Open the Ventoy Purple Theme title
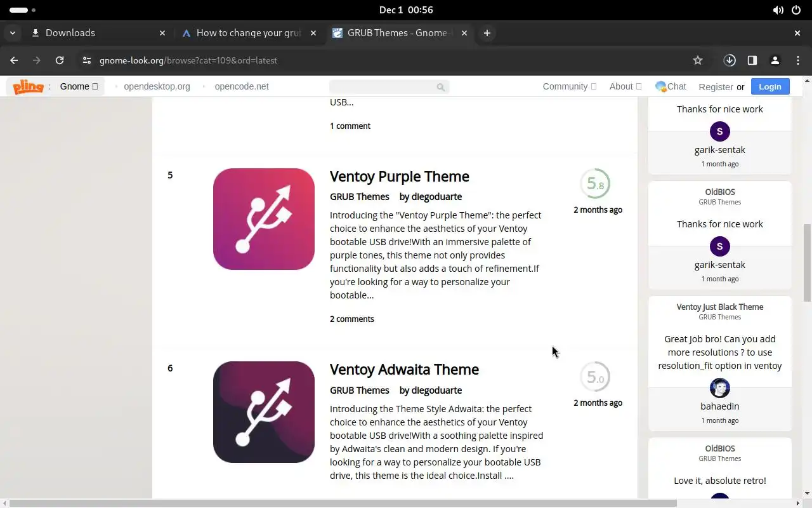Viewport: 812px width, 508px height. pos(400,177)
